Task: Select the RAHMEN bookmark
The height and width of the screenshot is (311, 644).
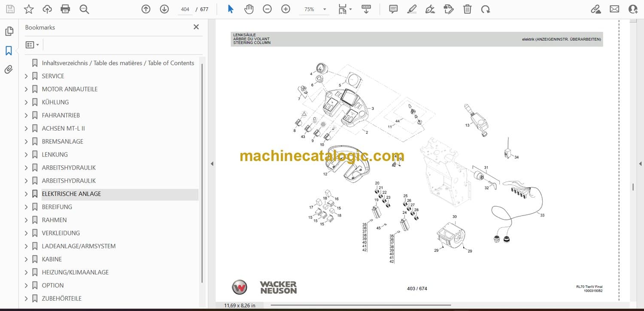Action: [54, 220]
